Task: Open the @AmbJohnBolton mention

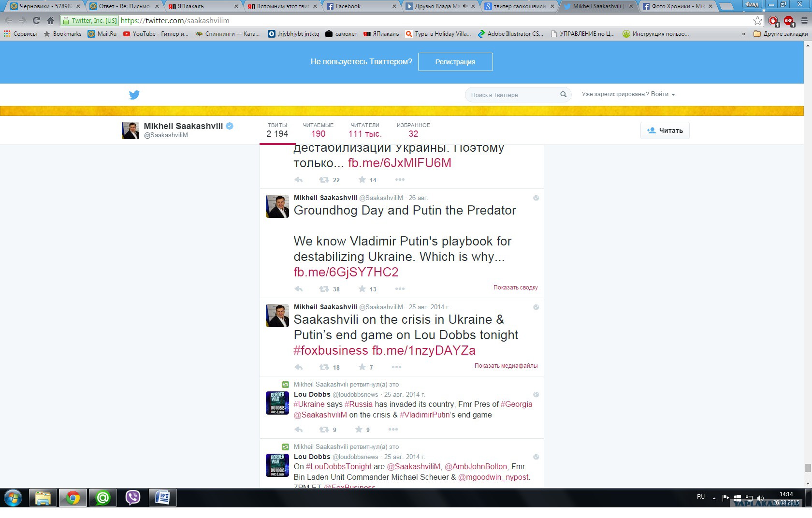Action: (x=476, y=467)
